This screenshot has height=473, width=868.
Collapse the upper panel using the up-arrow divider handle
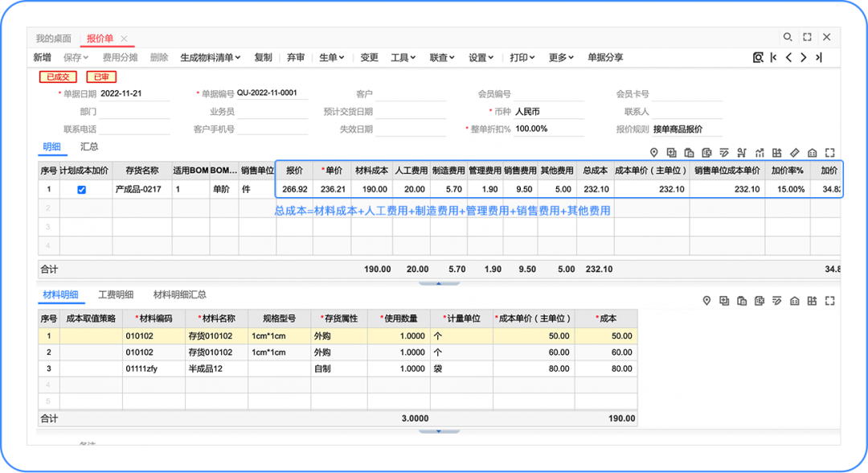pos(436,283)
